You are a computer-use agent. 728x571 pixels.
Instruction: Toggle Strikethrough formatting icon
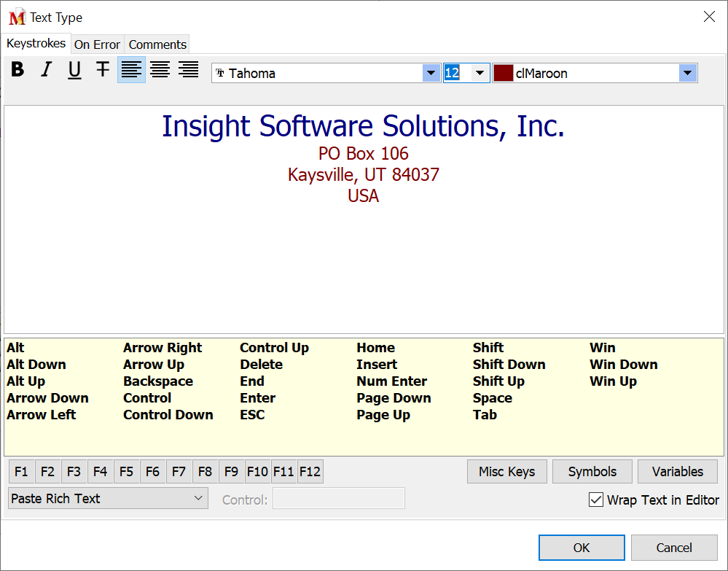point(103,70)
